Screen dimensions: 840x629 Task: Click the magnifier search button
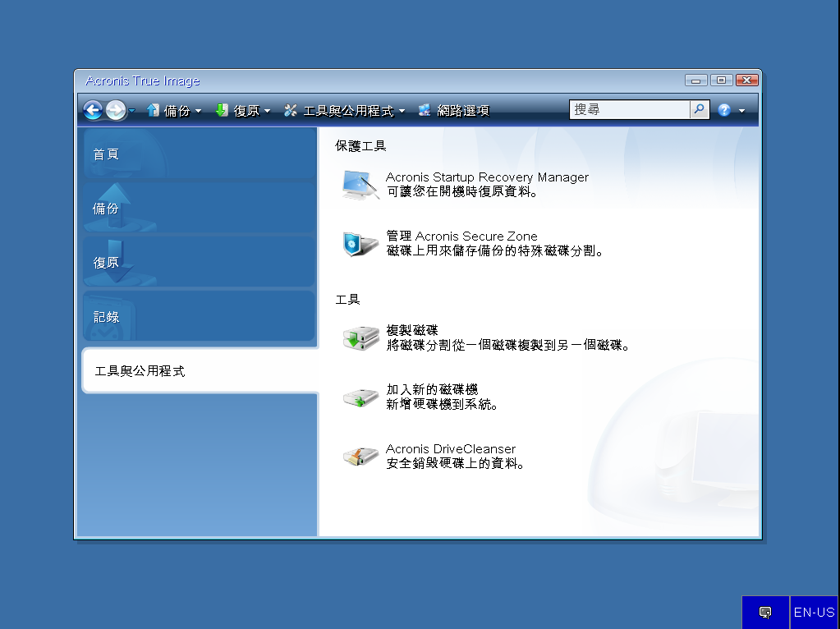(699, 110)
